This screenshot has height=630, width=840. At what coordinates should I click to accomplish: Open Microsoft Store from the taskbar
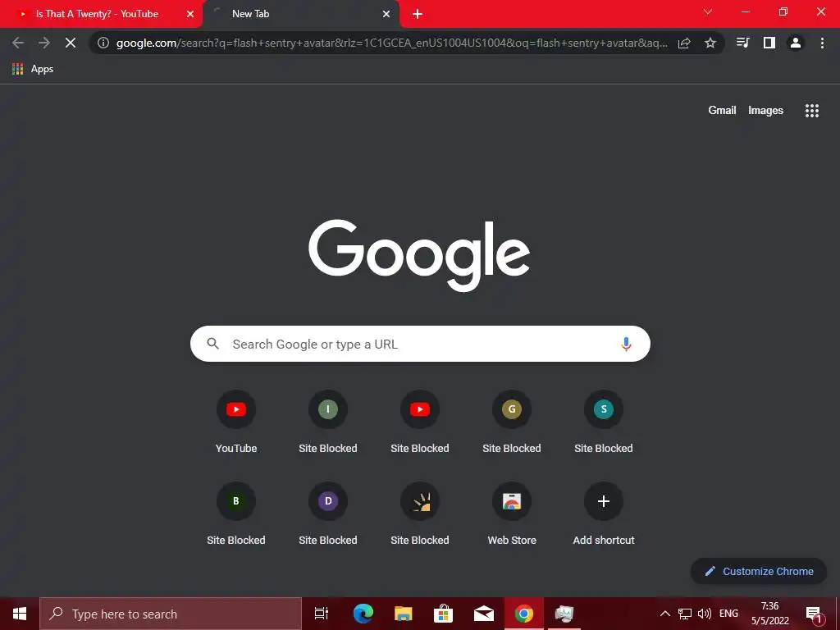coord(443,614)
